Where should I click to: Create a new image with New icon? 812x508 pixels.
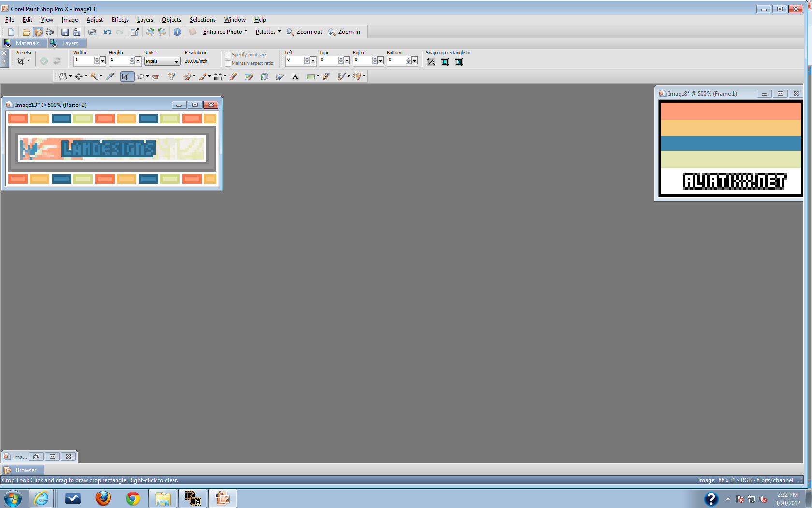pos(11,32)
